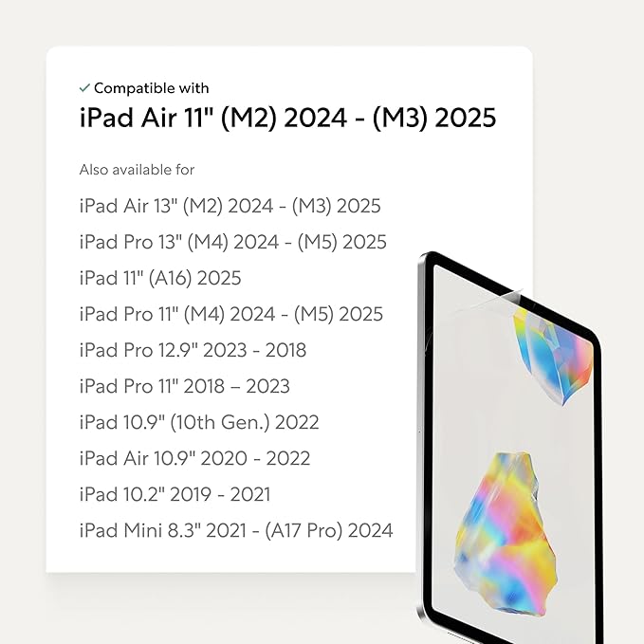Screen dimensions: 644x644
Task: Choose iPad Air 13" (M2) 2024 option
Action: pyautogui.click(x=230, y=206)
